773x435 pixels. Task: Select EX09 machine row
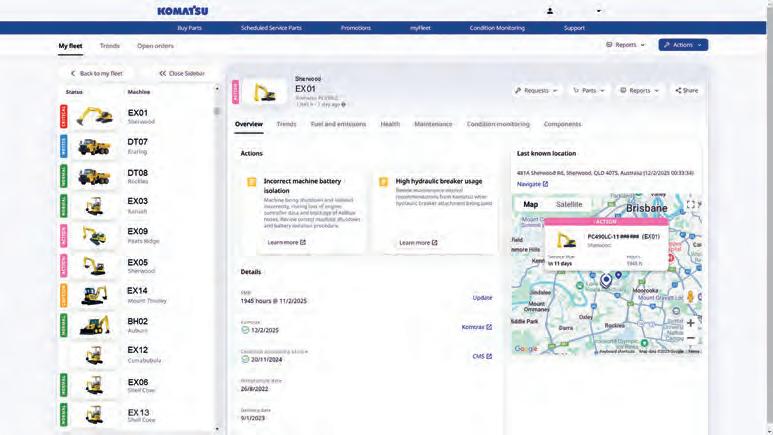click(136, 236)
